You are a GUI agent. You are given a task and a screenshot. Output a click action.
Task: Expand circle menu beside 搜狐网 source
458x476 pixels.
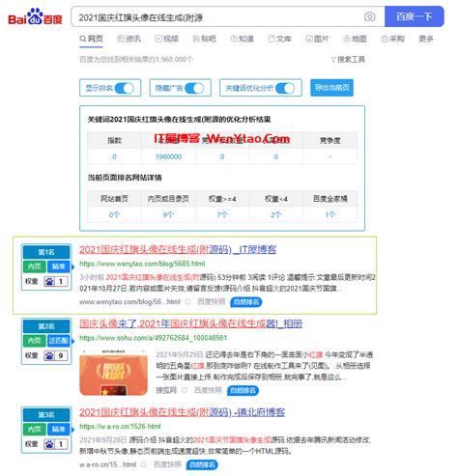click(x=185, y=390)
